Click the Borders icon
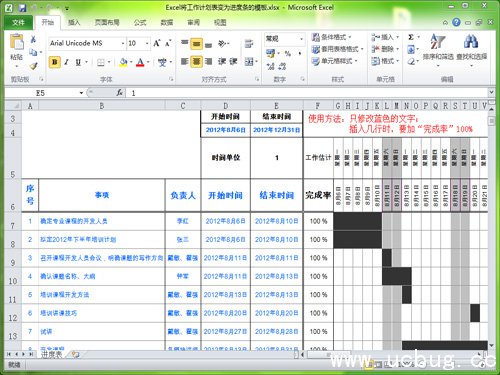 101,62
